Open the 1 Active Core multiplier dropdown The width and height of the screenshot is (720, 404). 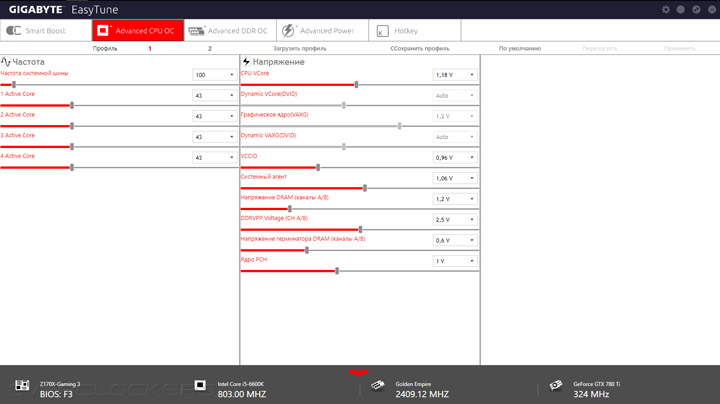(214, 95)
